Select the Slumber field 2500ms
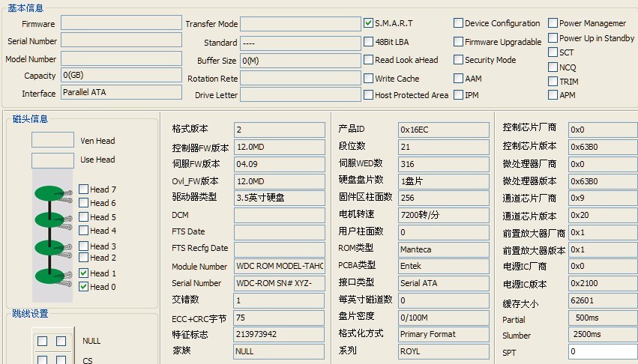The height and width of the screenshot is (364, 638). tap(603, 334)
